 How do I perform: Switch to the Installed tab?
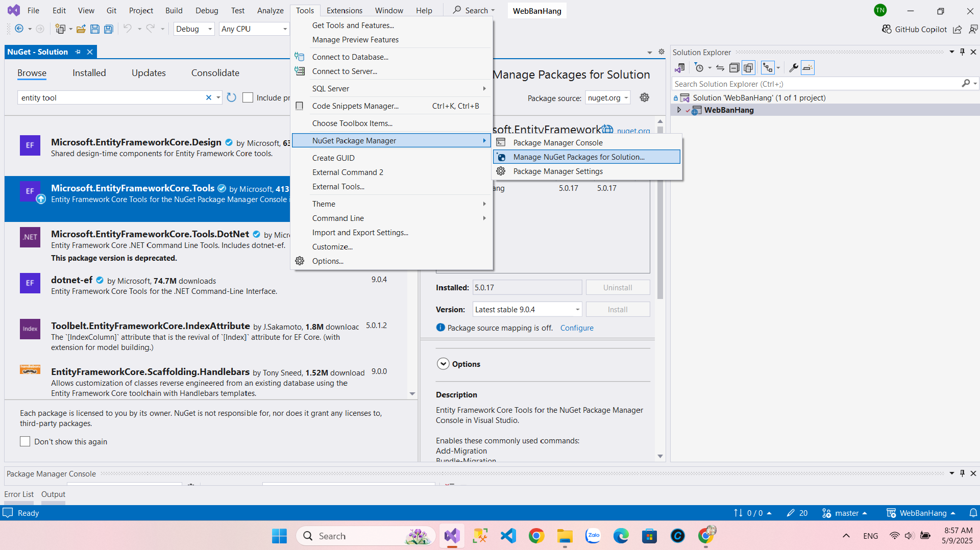(x=89, y=73)
